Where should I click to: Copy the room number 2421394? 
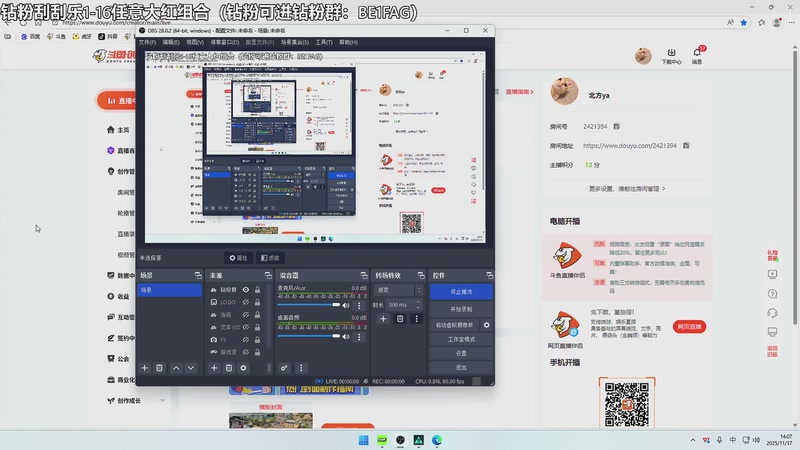coord(616,127)
